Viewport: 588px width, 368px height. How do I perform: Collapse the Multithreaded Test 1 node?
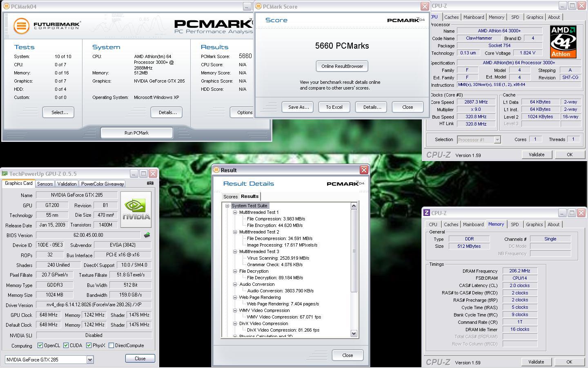click(x=235, y=213)
